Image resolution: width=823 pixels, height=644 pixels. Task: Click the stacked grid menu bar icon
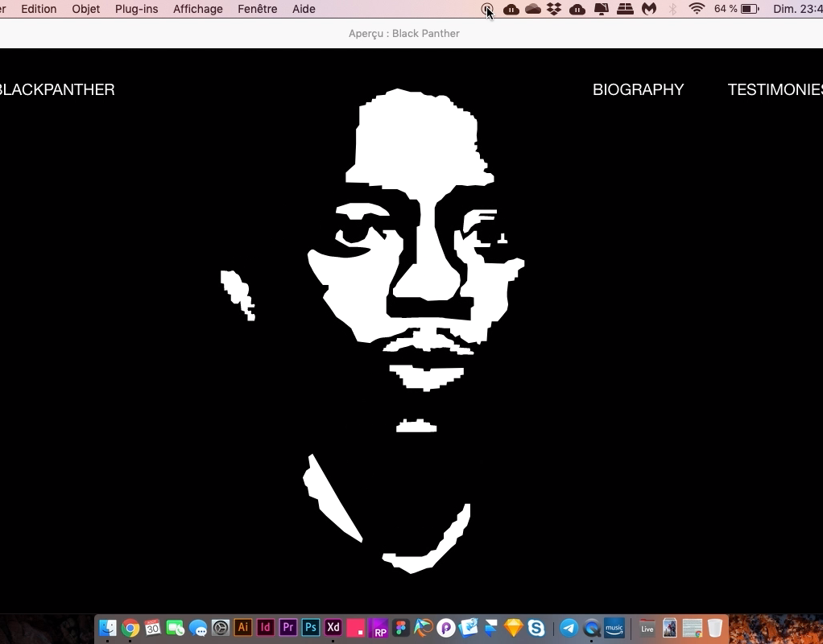tap(625, 9)
